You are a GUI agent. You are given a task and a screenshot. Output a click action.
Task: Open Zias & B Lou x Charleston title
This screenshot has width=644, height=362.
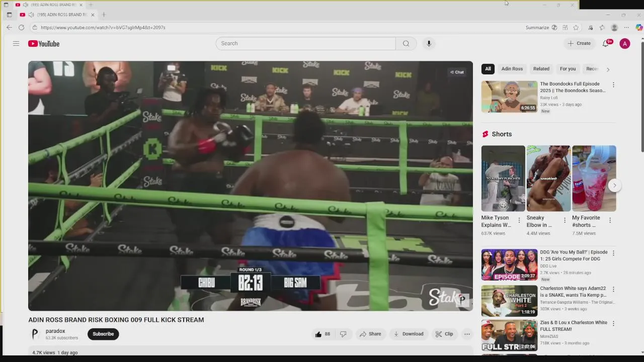point(574,326)
